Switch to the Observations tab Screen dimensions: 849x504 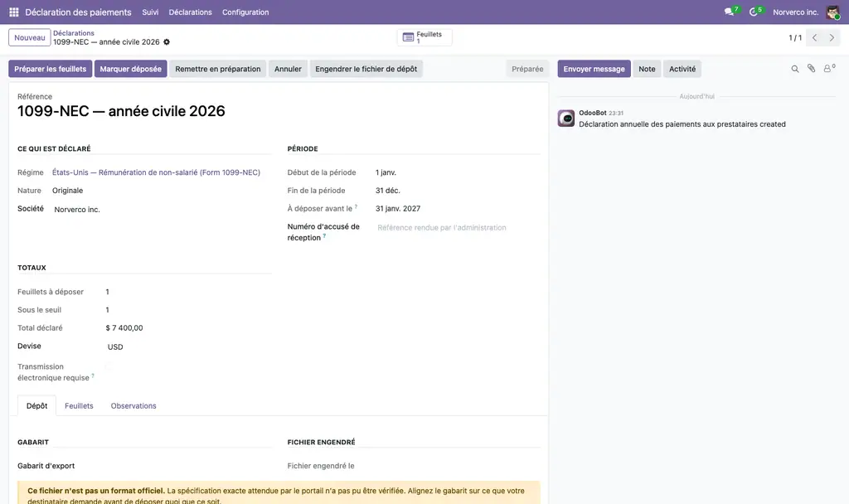tap(133, 406)
